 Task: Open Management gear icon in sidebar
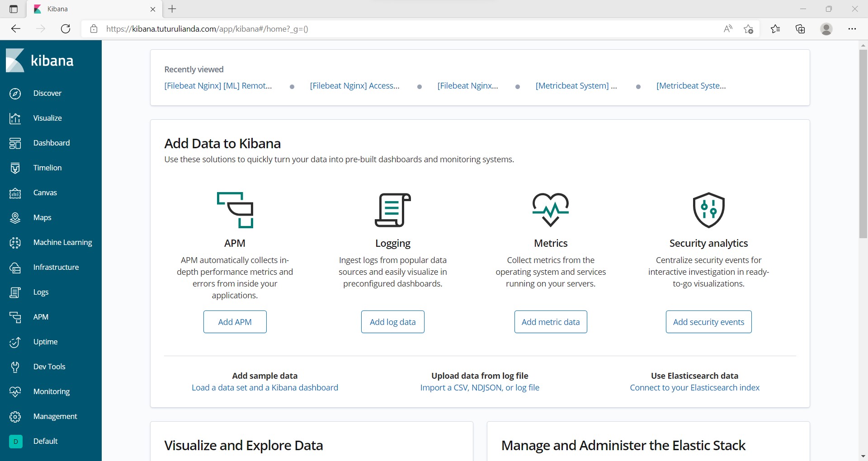pos(15,417)
